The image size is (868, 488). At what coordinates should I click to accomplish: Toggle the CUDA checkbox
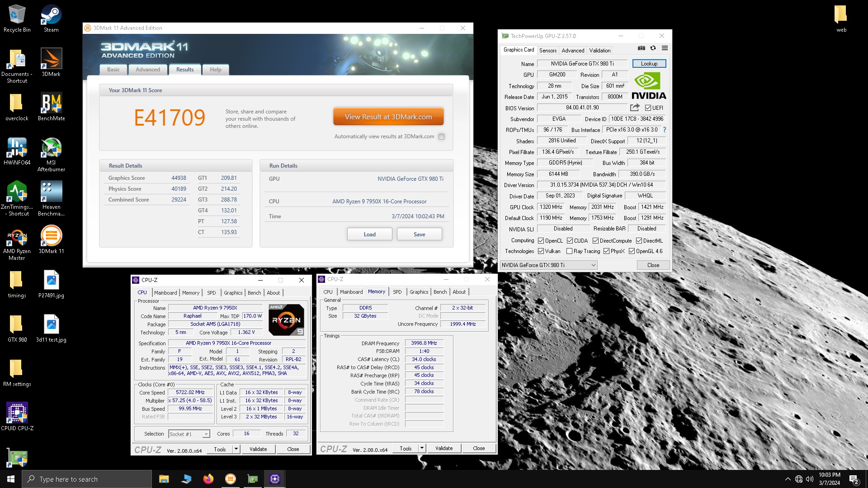(570, 241)
